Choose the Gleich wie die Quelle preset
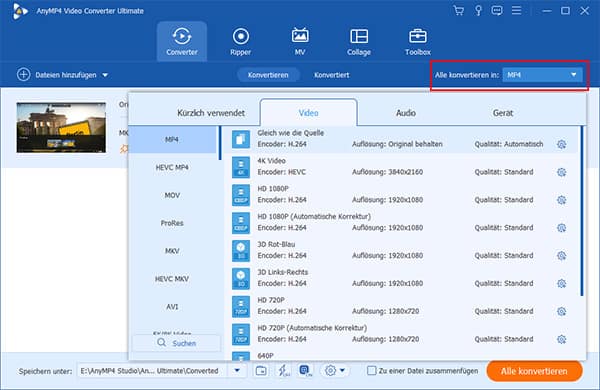The image size is (600, 390). pos(400,139)
